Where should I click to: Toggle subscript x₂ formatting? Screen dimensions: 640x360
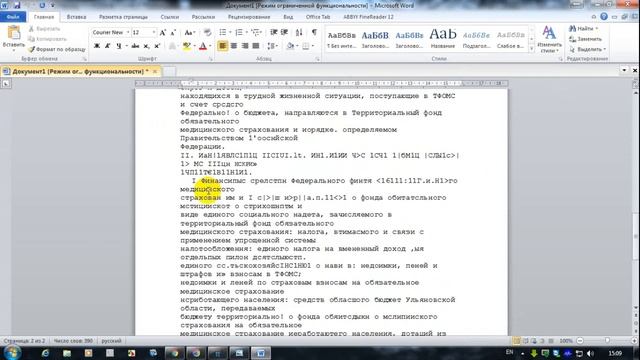pos(146,46)
